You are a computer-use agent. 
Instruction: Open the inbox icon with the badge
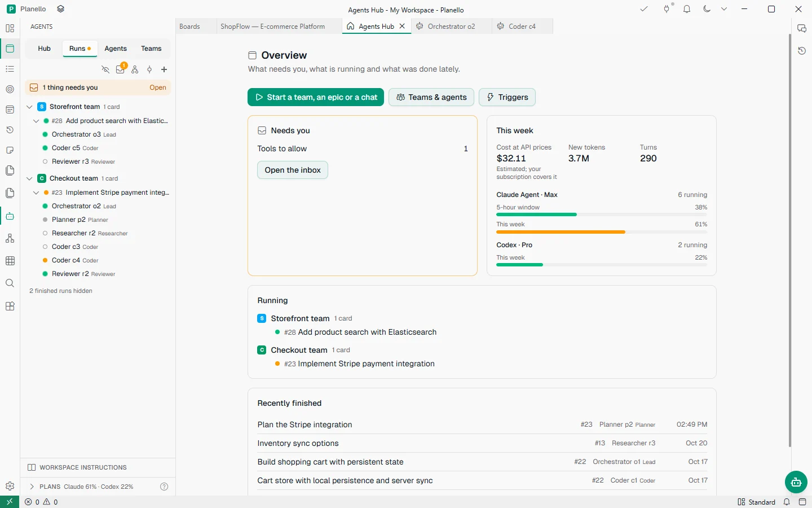click(x=121, y=69)
